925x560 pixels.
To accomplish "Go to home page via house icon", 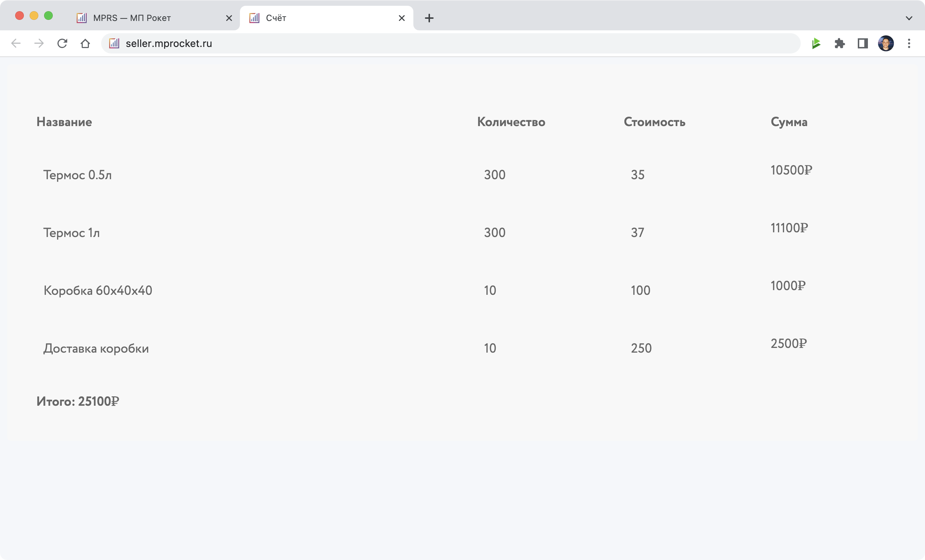I will click(85, 44).
